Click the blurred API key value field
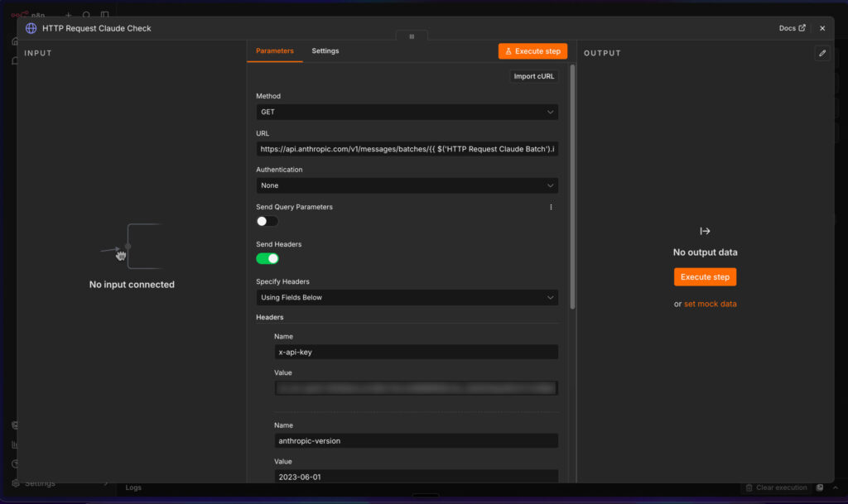The image size is (848, 504). [x=416, y=388]
